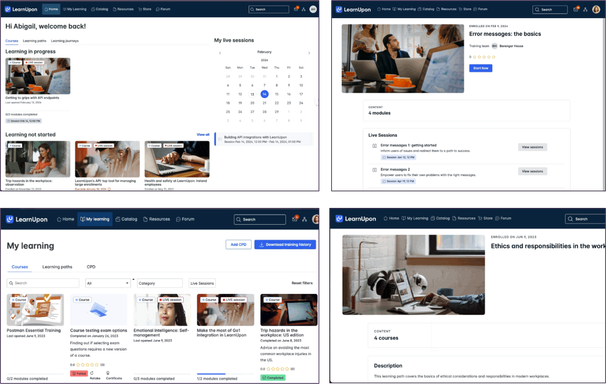Open profile avatar in My learning screenshot
This screenshot has width=606, height=384.
click(x=316, y=219)
